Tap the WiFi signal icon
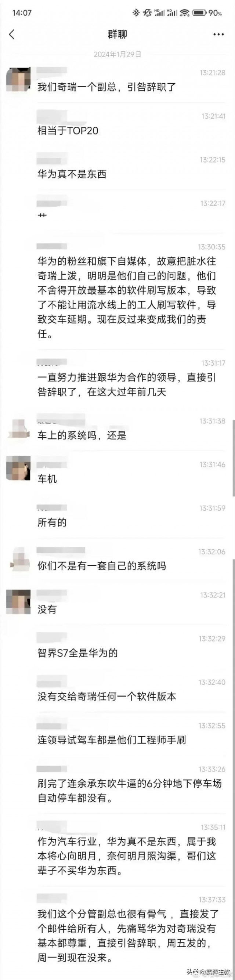The image size is (235, 980). point(184,13)
